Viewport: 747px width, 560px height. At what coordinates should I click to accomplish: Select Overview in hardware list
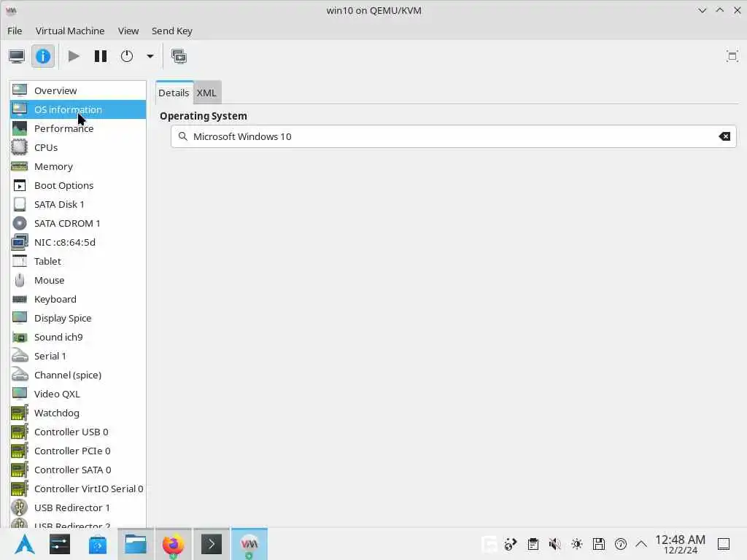(x=78, y=90)
